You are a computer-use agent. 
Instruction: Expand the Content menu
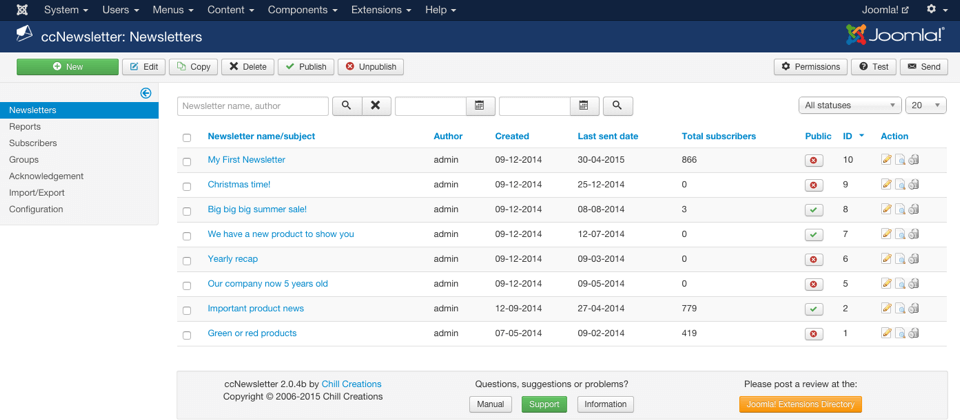[231, 10]
